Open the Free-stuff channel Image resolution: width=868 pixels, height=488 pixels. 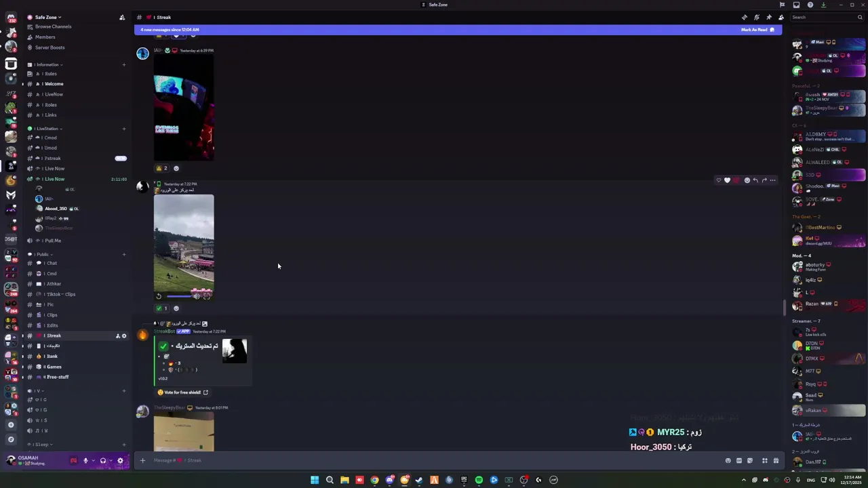coord(75,377)
